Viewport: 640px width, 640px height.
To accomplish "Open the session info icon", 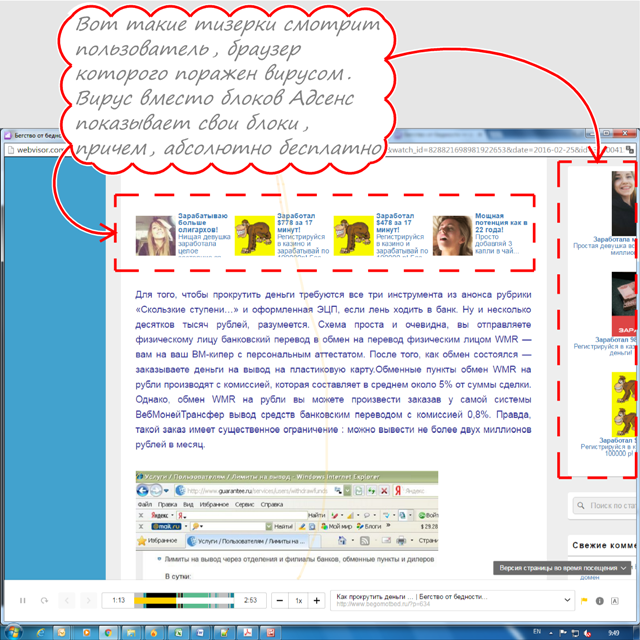I will 599,600.
